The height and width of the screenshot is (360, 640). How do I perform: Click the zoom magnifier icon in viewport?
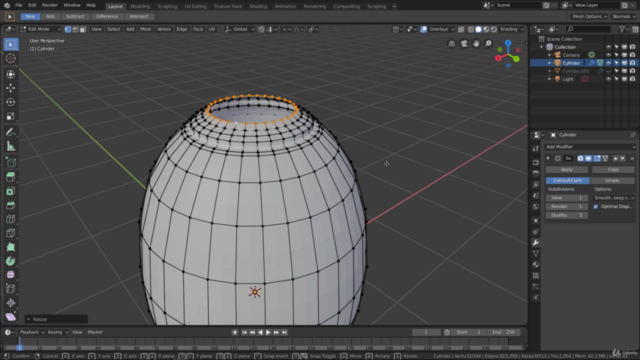pos(488,44)
